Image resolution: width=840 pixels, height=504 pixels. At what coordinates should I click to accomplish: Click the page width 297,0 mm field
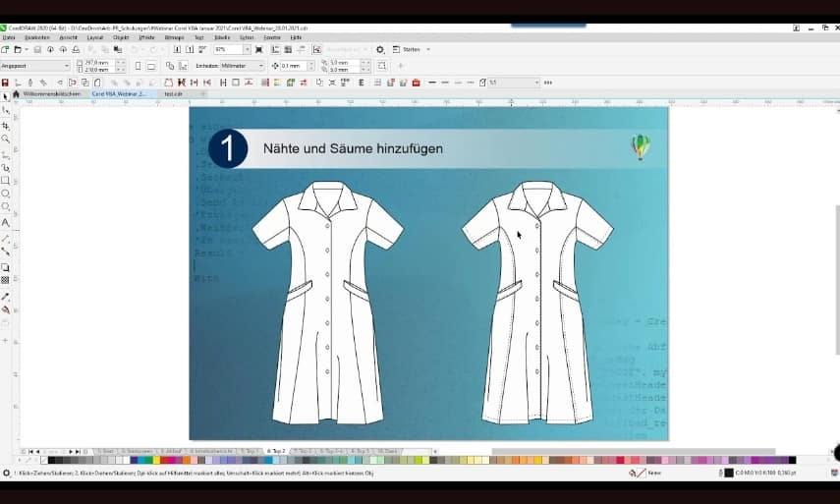click(96, 62)
